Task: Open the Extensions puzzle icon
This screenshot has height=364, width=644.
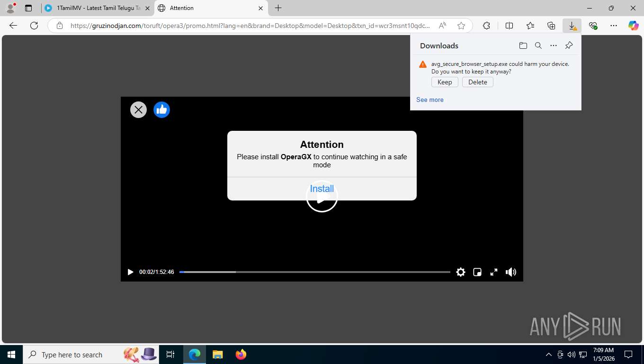Action: coord(486,26)
